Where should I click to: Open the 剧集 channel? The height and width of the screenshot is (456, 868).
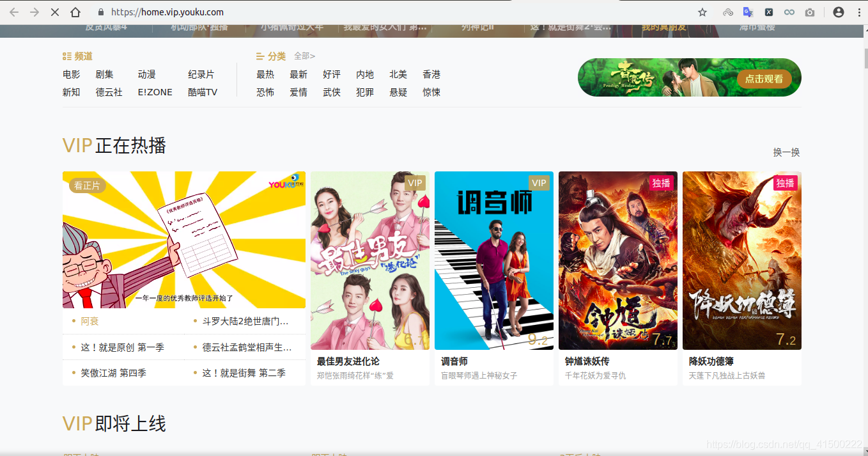click(105, 74)
